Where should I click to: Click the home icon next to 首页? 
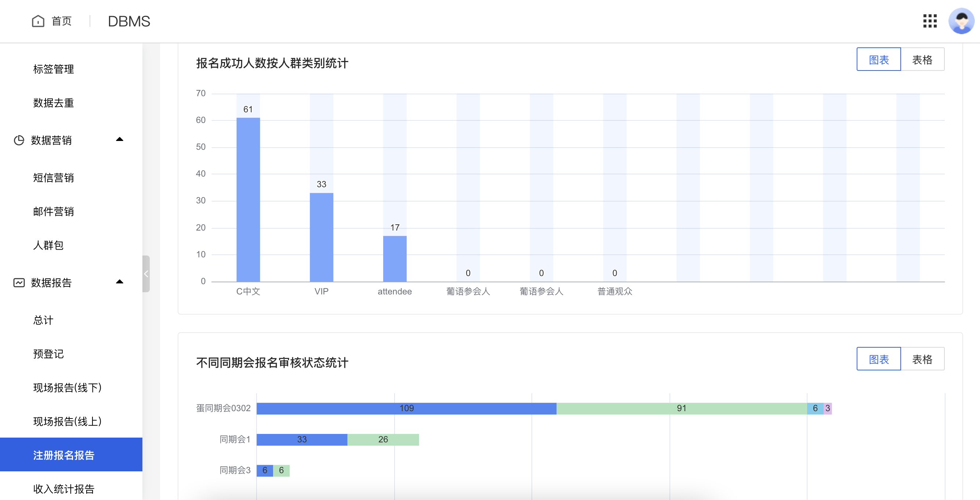(38, 21)
